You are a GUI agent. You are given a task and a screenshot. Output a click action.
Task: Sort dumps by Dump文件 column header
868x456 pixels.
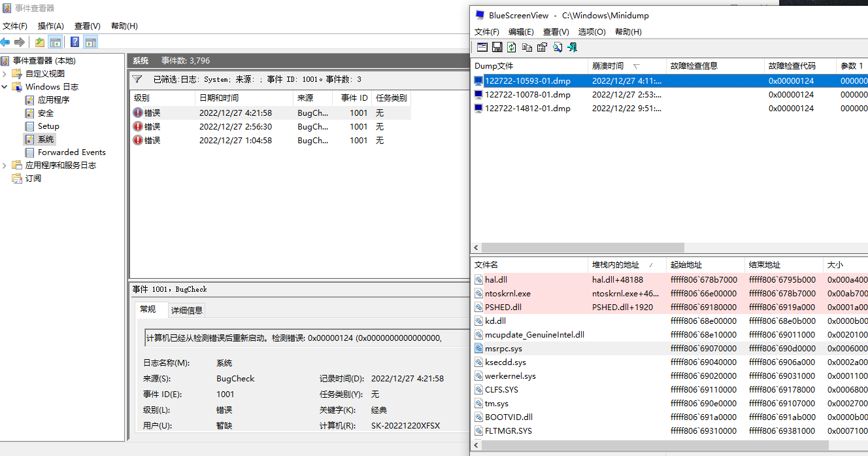(529, 66)
